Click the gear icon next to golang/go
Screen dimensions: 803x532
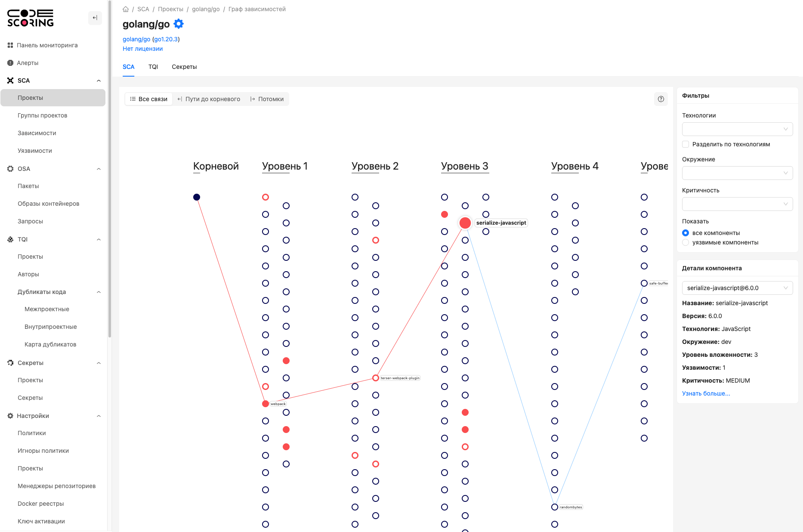(179, 24)
